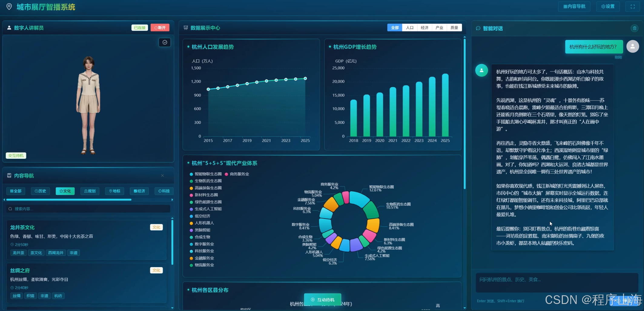Toggle 绿色能源生态圈 legend item
644x311 pixels.
click(x=206, y=202)
